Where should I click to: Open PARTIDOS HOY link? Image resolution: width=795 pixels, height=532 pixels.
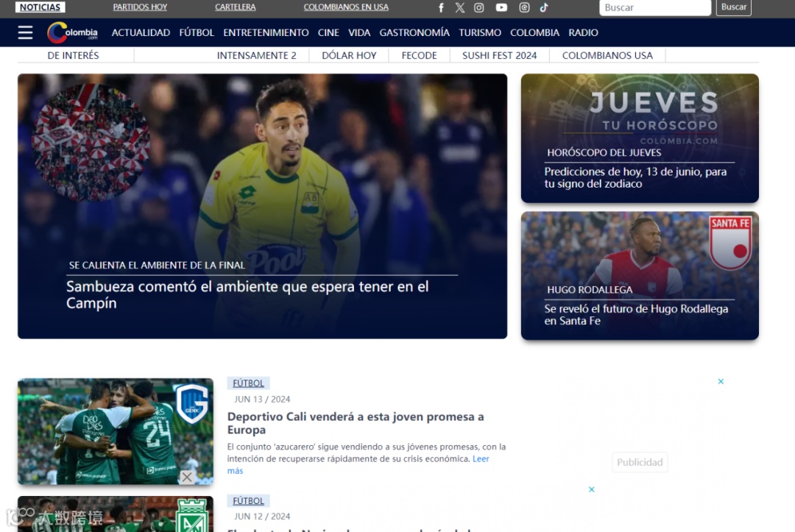[x=140, y=7]
